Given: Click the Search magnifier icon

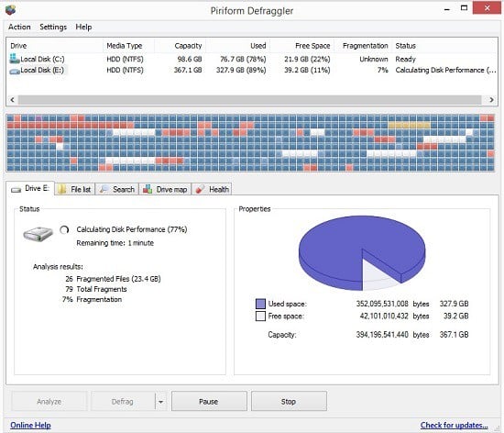Looking at the screenshot, I should click(x=104, y=189).
